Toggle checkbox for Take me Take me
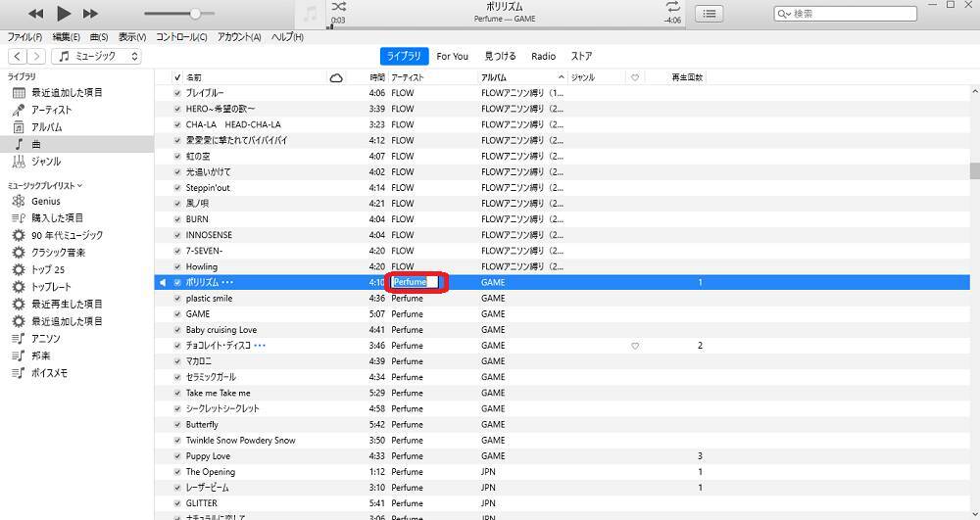Viewport: 980px width, 520px height. pyautogui.click(x=177, y=393)
